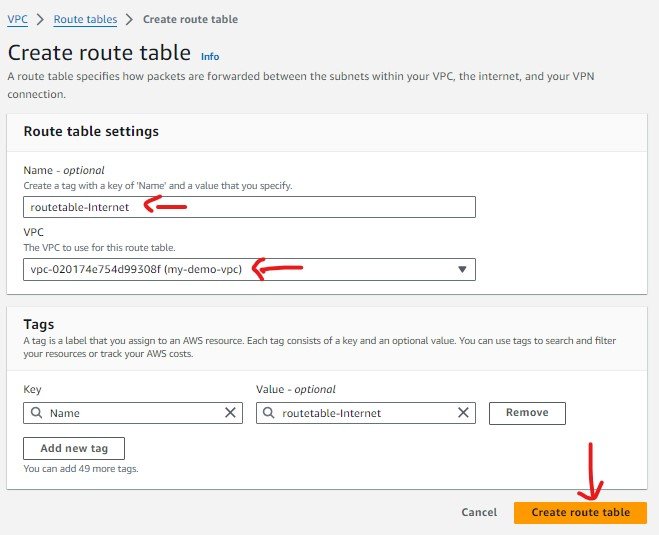659x535 pixels.
Task: Clear the Key field with the X icon
Action: tap(230, 413)
